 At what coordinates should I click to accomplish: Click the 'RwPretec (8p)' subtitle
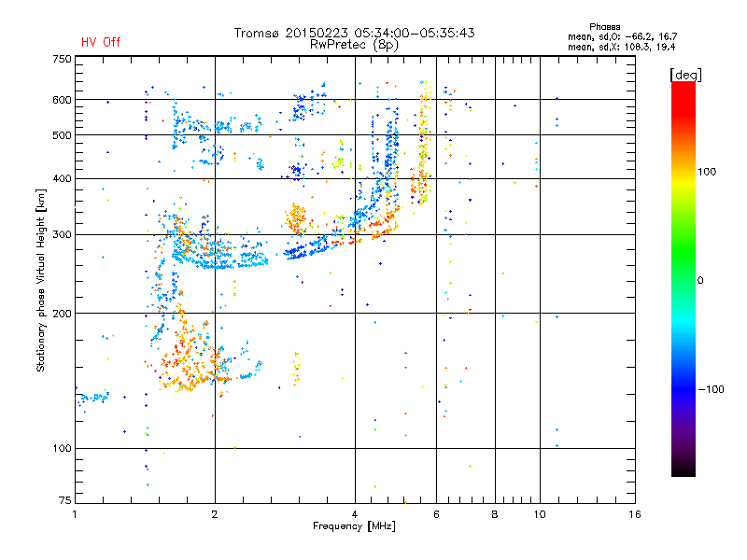[354, 45]
